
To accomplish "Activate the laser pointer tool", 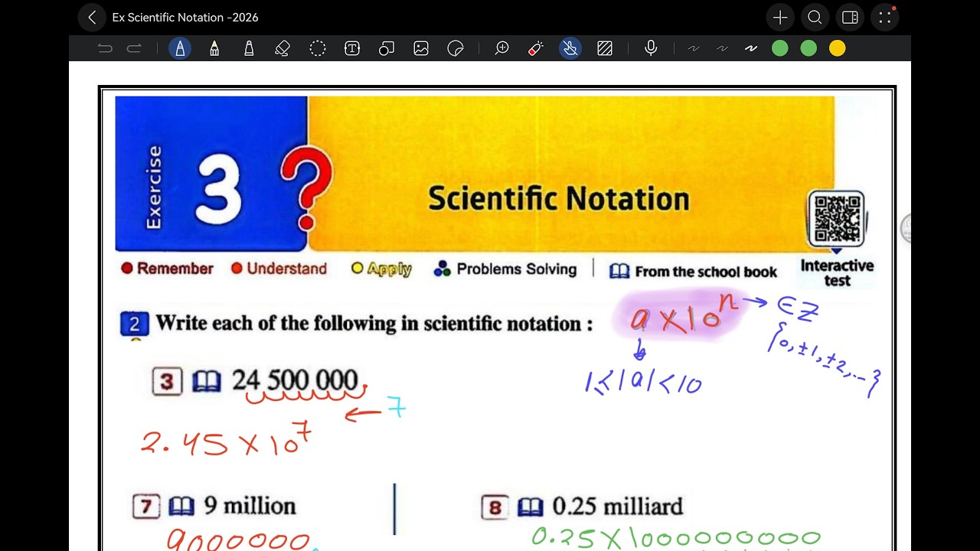I will click(536, 48).
